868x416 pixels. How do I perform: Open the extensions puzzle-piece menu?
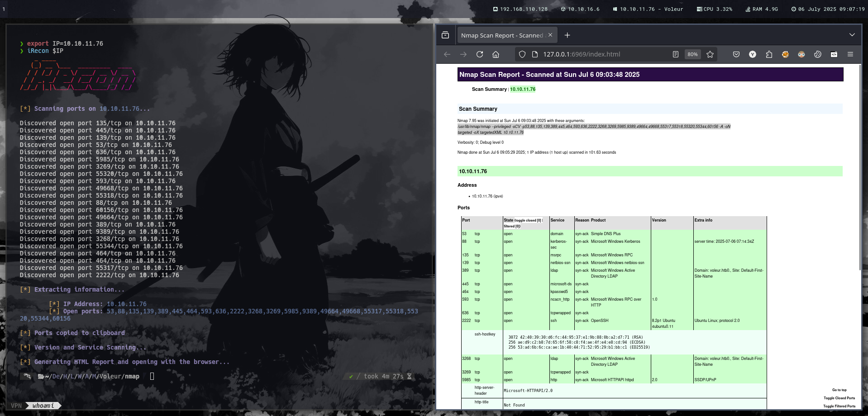tap(769, 54)
